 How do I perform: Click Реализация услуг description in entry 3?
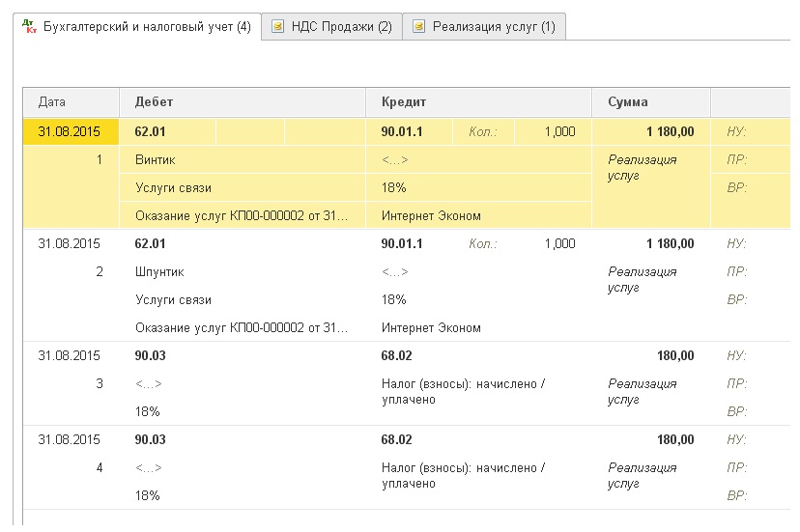point(642,391)
